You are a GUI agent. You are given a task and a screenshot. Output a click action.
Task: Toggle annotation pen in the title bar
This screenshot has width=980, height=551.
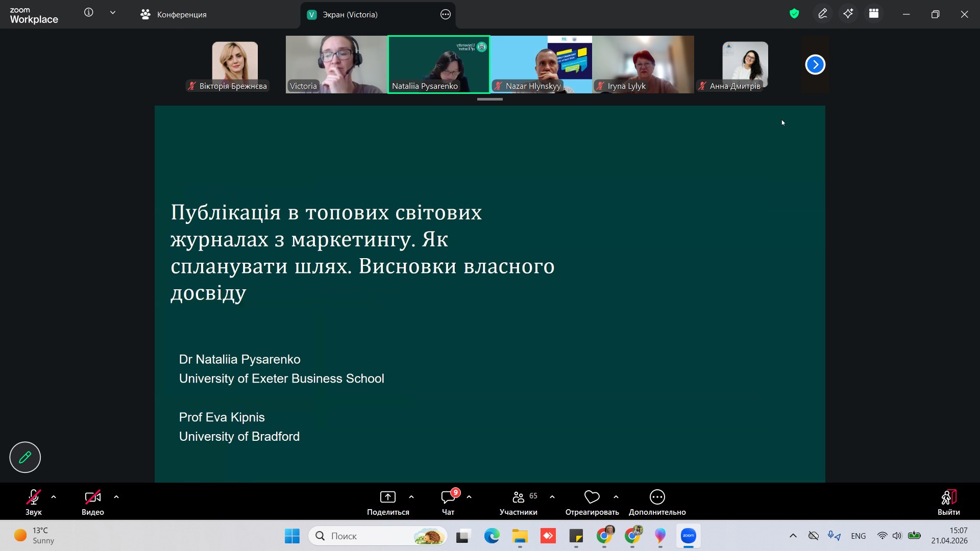click(822, 14)
